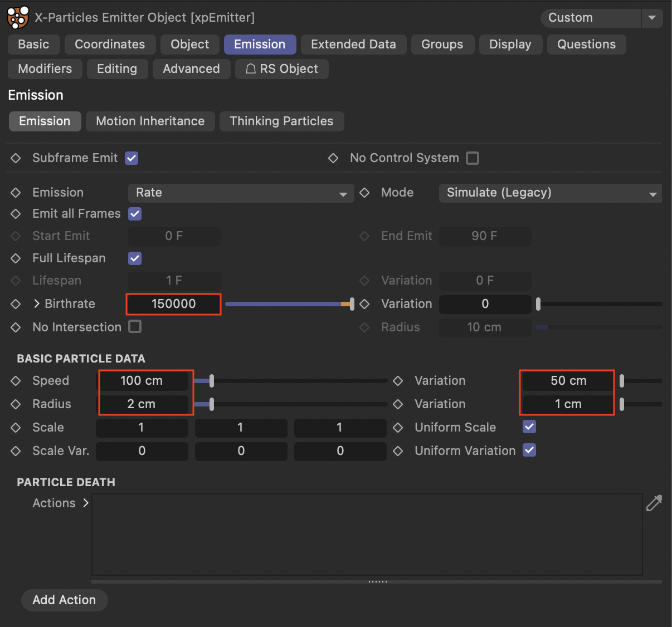Click the Radius field showing 2 cm
Image resolution: width=672 pixels, height=627 pixels.
[142, 404]
